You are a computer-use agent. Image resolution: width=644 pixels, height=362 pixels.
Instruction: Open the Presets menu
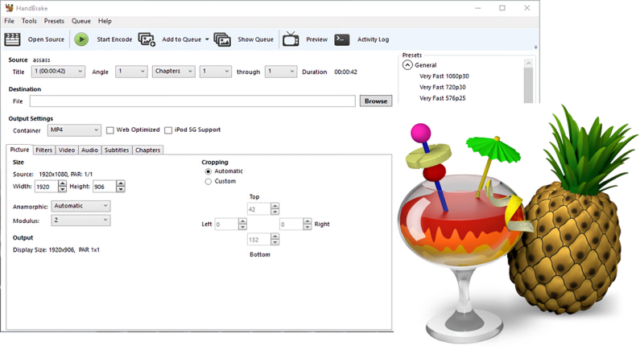click(54, 21)
